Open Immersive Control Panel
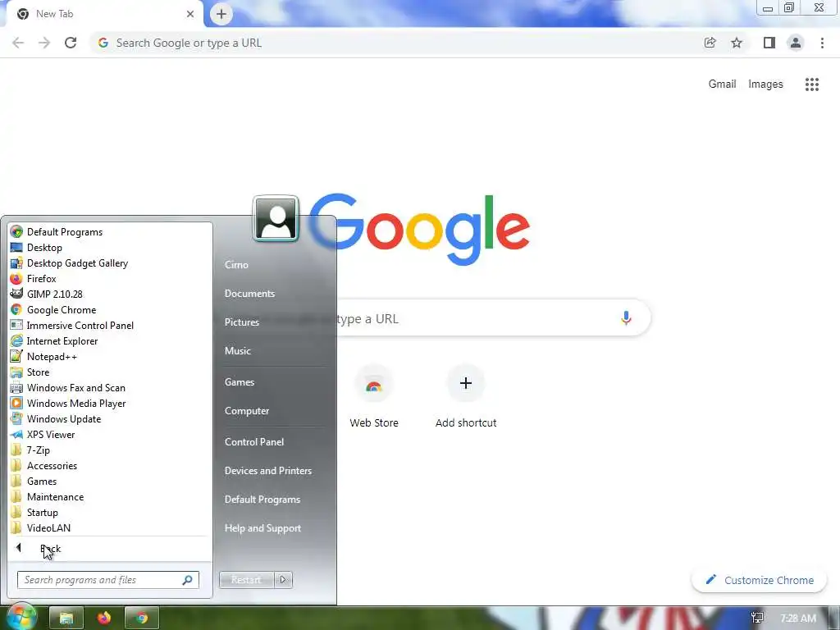Screen dimensions: 840x630 [x=72, y=325]
